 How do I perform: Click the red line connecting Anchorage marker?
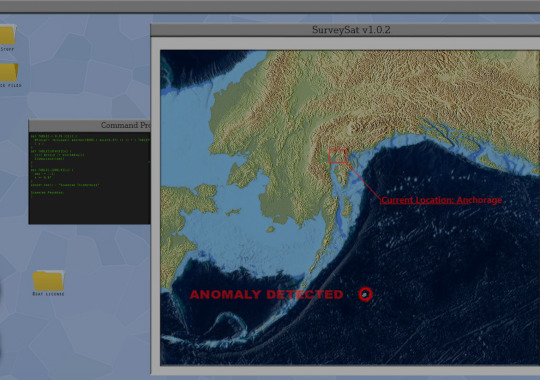tap(363, 181)
